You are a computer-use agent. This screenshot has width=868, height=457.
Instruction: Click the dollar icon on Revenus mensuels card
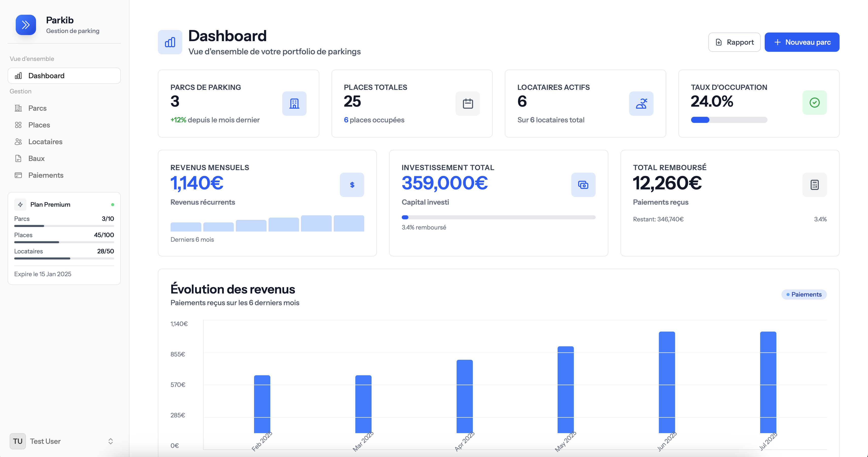coord(352,185)
